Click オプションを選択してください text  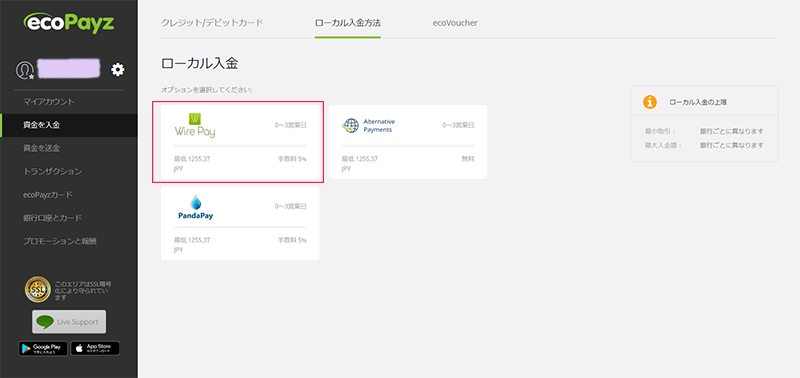(207, 90)
